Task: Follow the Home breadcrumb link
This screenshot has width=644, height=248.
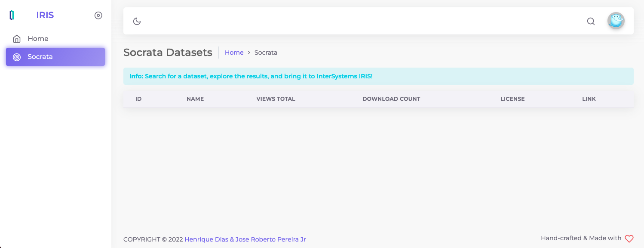Action: click(234, 53)
